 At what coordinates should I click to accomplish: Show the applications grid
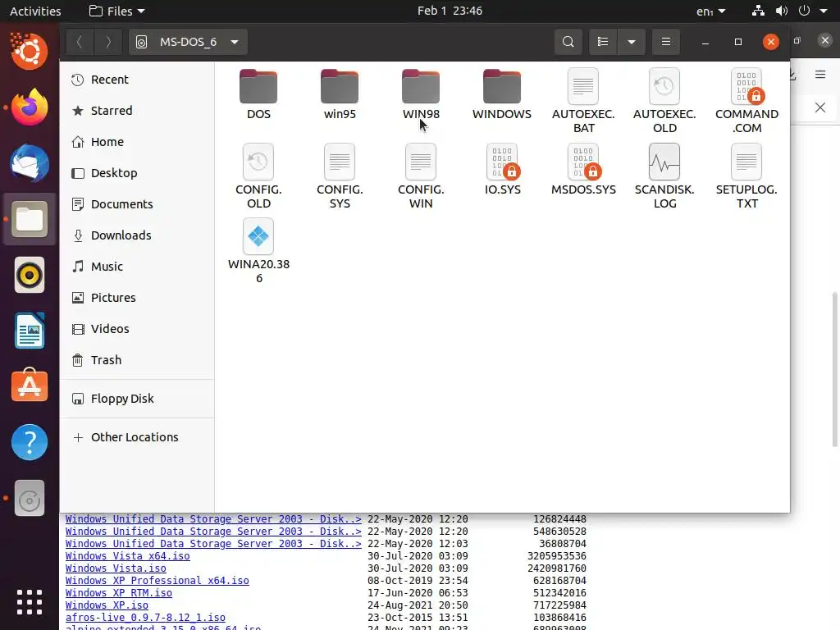pyautogui.click(x=30, y=602)
